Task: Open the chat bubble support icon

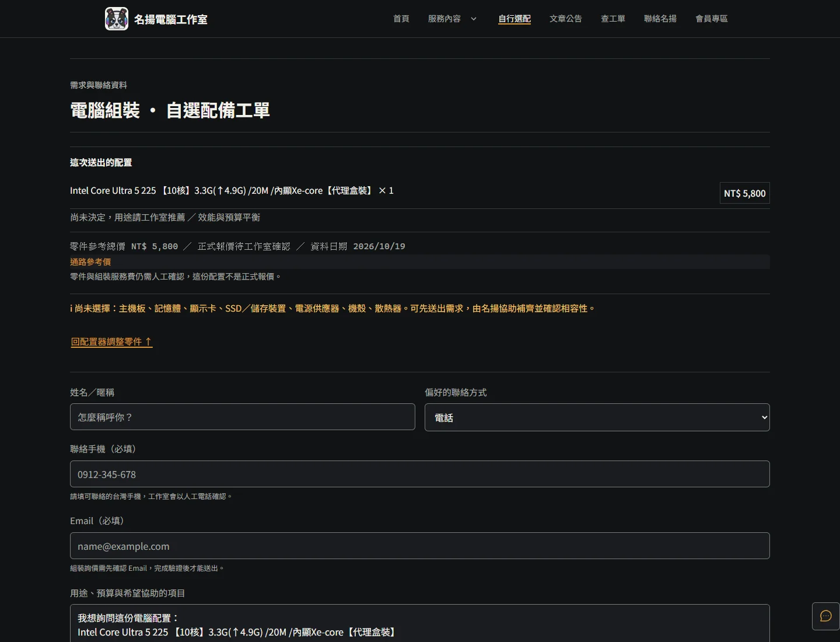Action: [826, 616]
